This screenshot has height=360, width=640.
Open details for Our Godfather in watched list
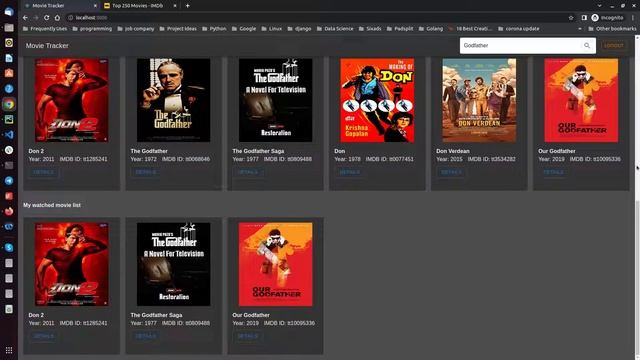pyautogui.click(x=247, y=336)
